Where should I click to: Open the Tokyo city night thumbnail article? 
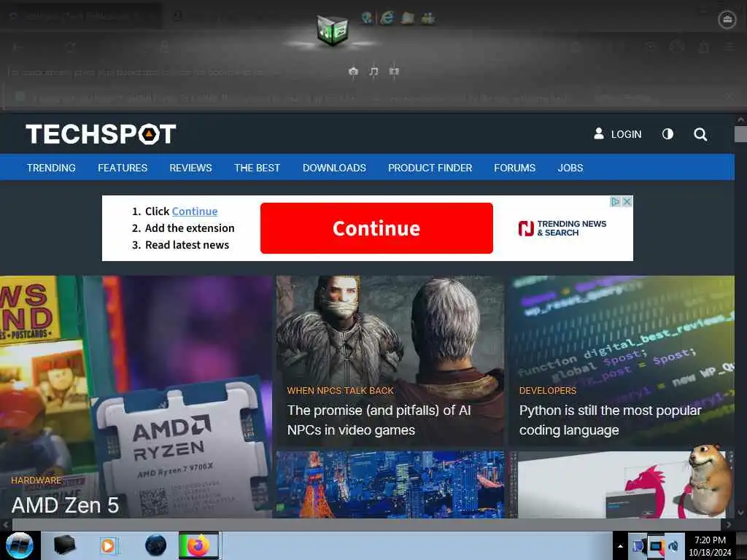pyautogui.click(x=390, y=484)
